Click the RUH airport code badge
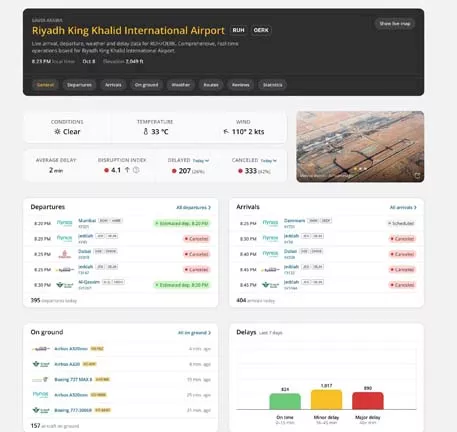This screenshot has width=457, height=432. point(238,30)
